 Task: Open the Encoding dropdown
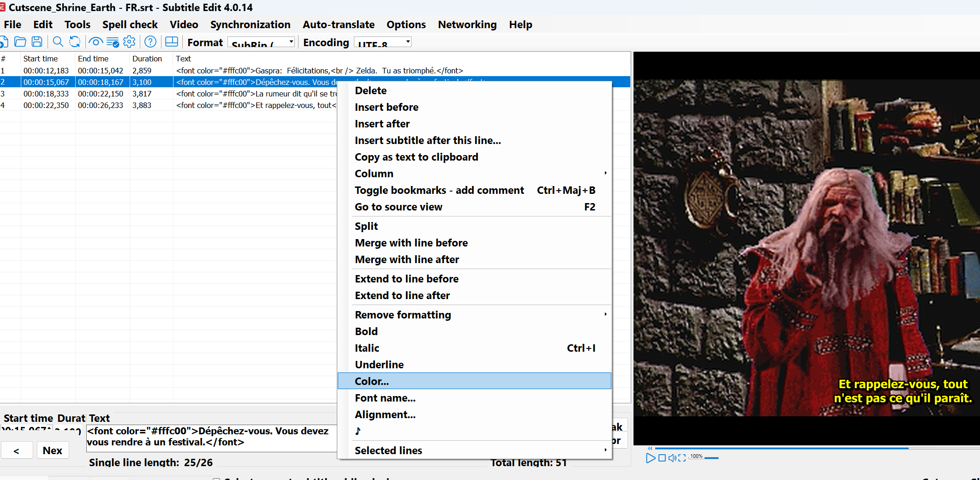coord(382,42)
